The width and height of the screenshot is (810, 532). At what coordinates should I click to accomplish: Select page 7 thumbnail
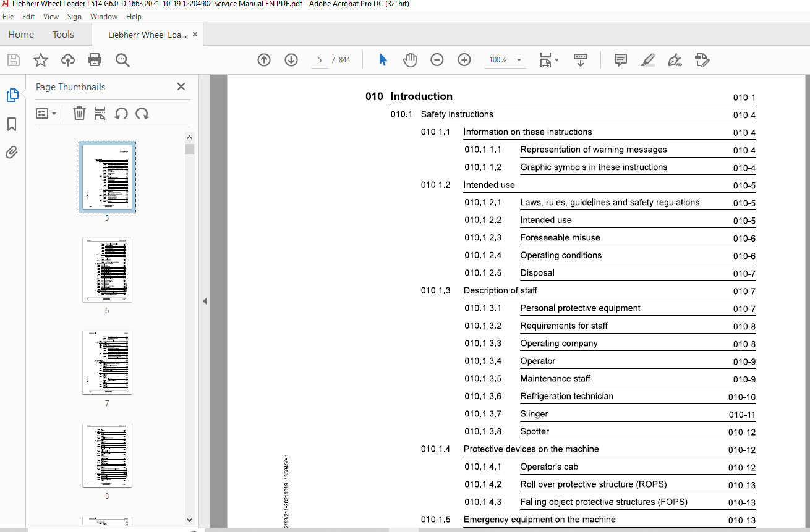[107, 363]
